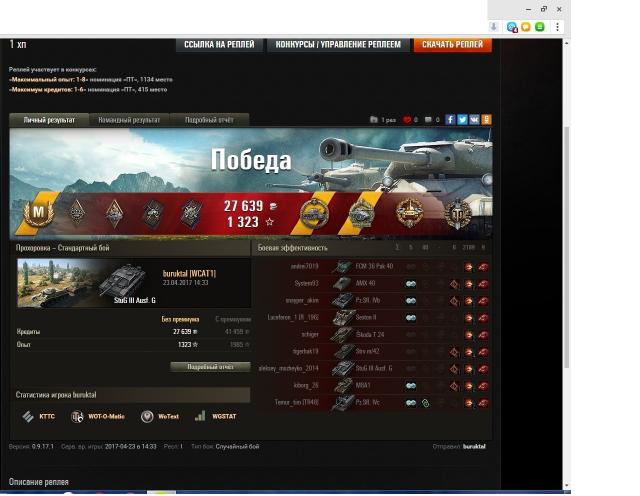Click the FCM 36 Pak 40 tank icon

pos(343,267)
